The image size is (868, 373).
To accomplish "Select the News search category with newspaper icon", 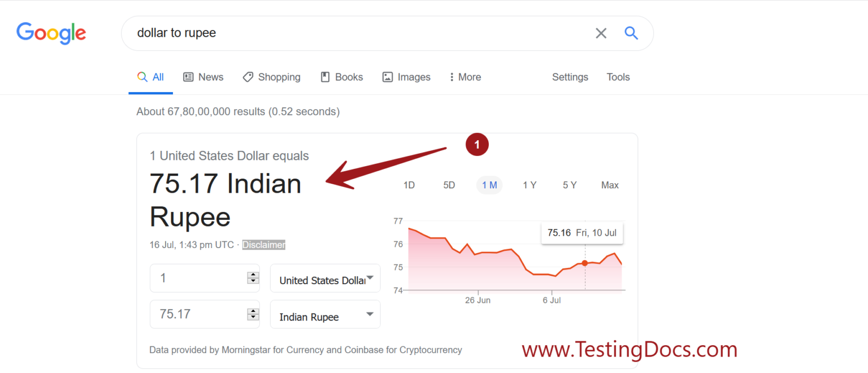I will [203, 77].
